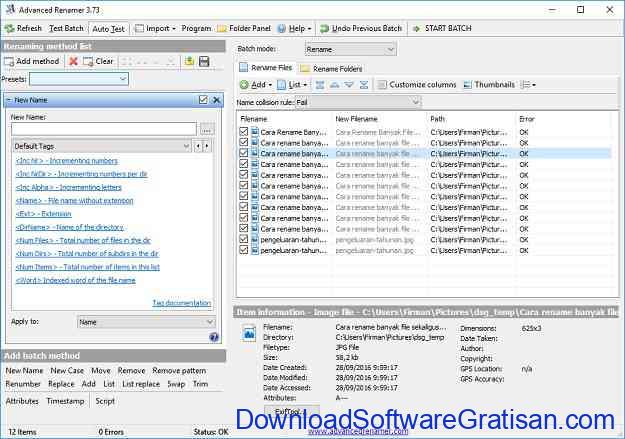Add the Remove pattern batch method
The height and width of the screenshot is (439, 625).
(179, 370)
